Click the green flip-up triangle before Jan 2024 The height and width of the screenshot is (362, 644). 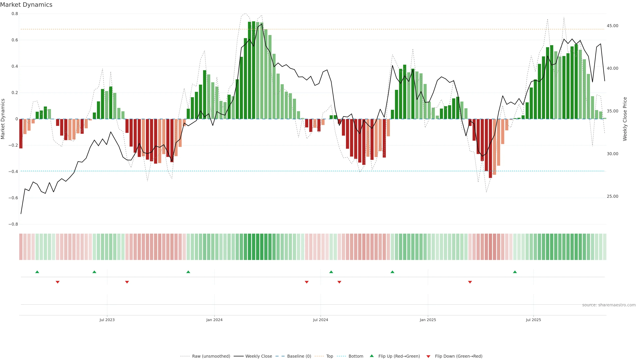(188, 272)
